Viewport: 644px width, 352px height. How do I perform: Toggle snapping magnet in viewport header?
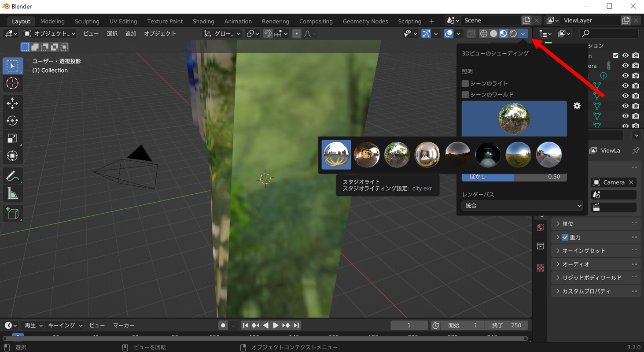[x=268, y=33]
